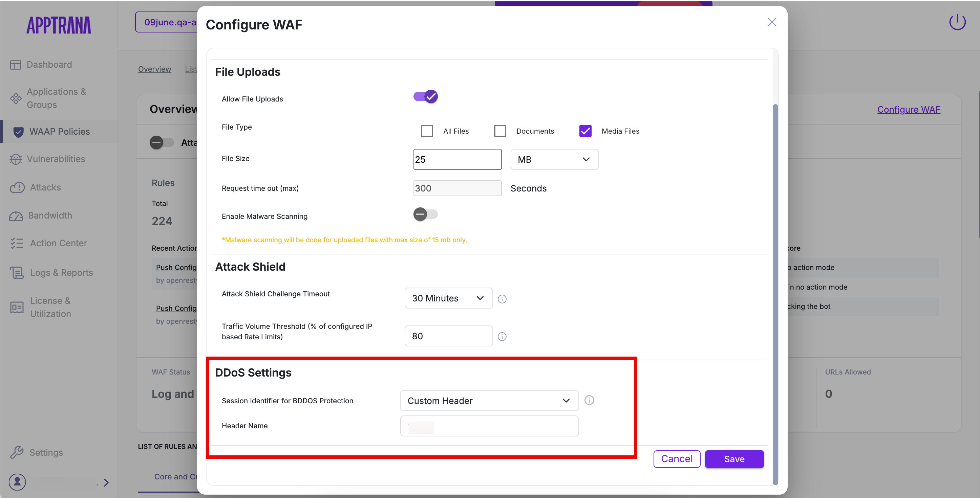The image size is (980, 498).
Task: Click the WAAP Policies shield icon
Action: click(x=18, y=132)
